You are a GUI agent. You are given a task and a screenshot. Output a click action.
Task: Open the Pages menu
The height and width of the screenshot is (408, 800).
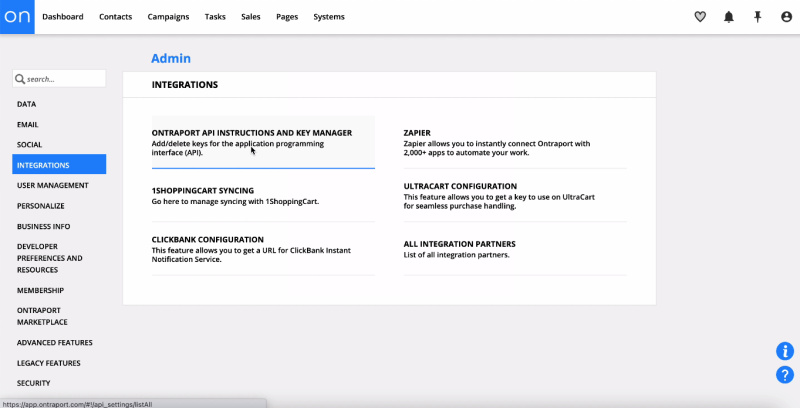click(287, 17)
